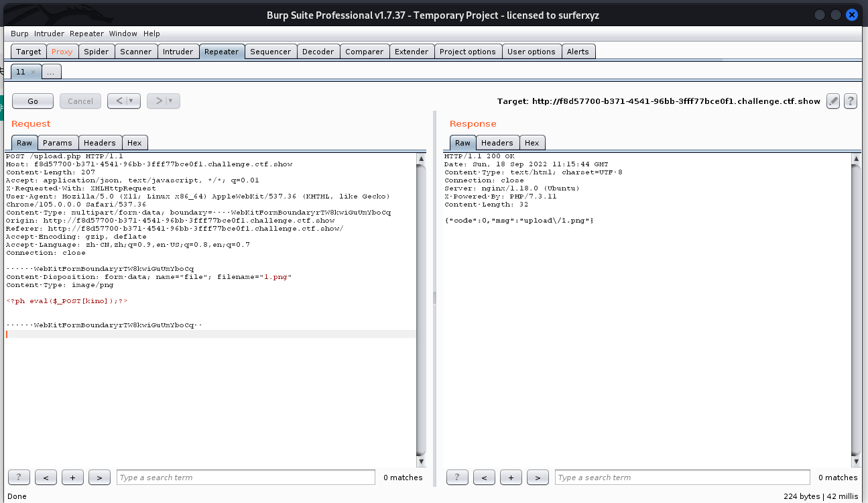Click request search options + button
Screen dimensions: 868x503
click(72, 478)
